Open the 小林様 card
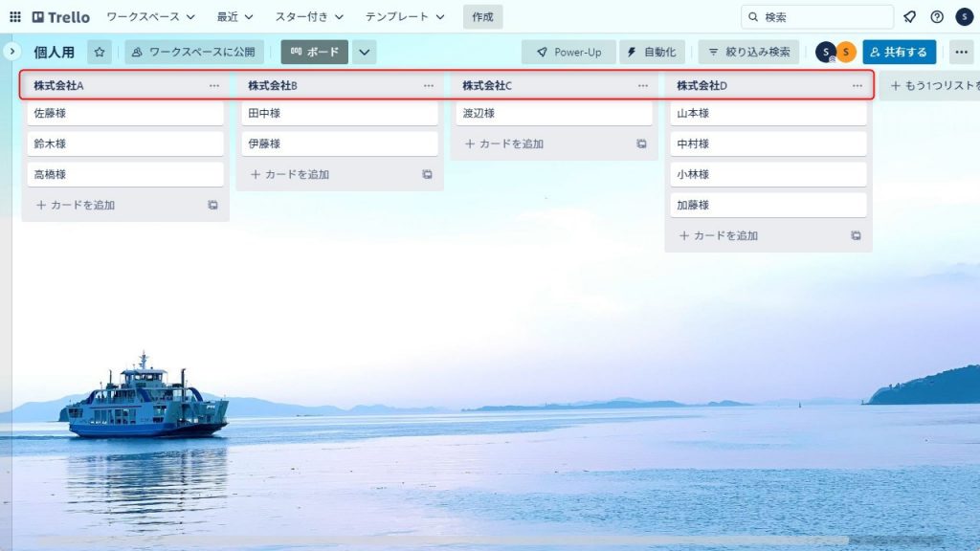This screenshot has height=551, width=980. [768, 174]
